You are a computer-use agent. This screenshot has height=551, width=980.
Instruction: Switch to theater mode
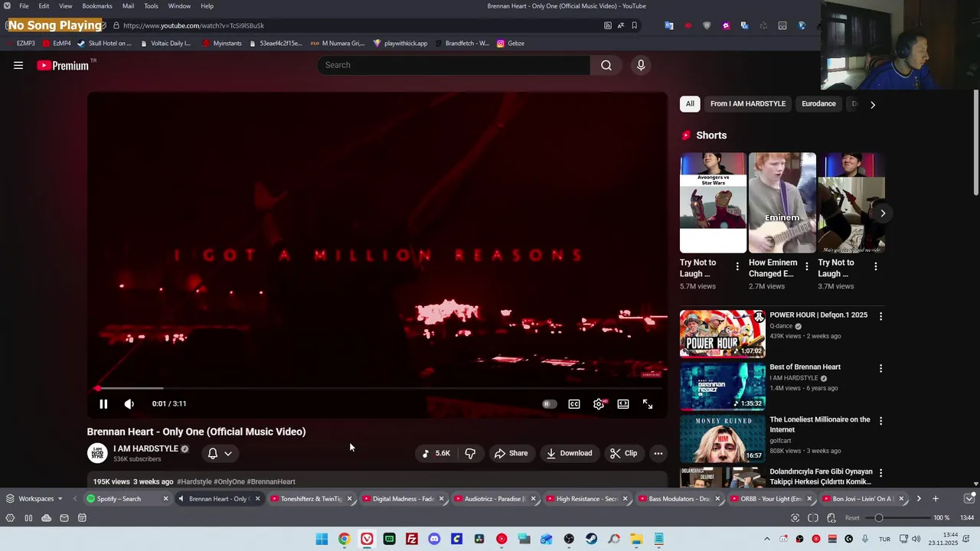pyautogui.click(x=623, y=404)
